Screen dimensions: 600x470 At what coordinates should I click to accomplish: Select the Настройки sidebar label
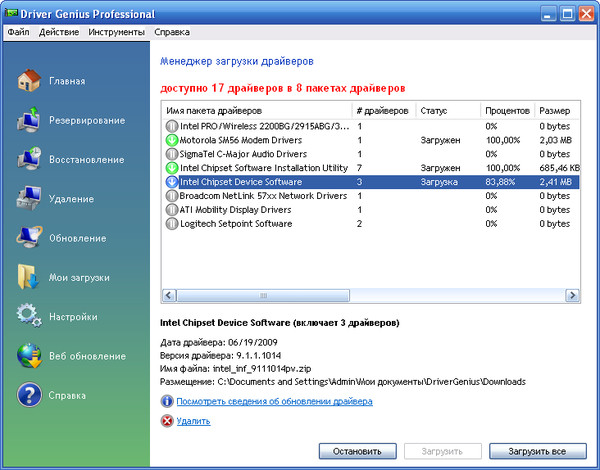click(73, 317)
